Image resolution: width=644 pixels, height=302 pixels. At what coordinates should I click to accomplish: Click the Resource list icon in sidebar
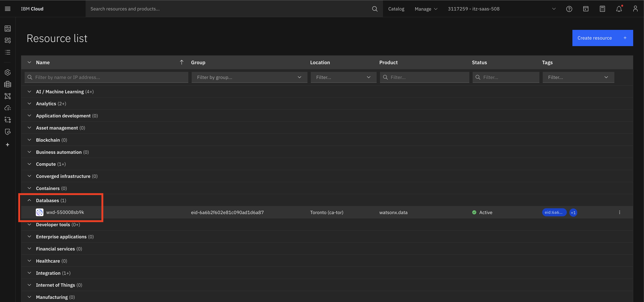click(7, 52)
